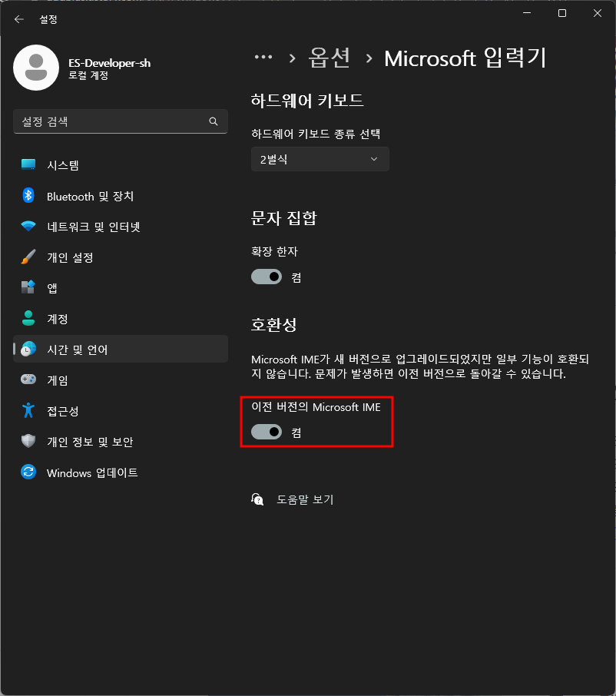Click the back arrow icon
Image resolution: width=616 pixels, height=696 pixels.
pyautogui.click(x=18, y=19)
